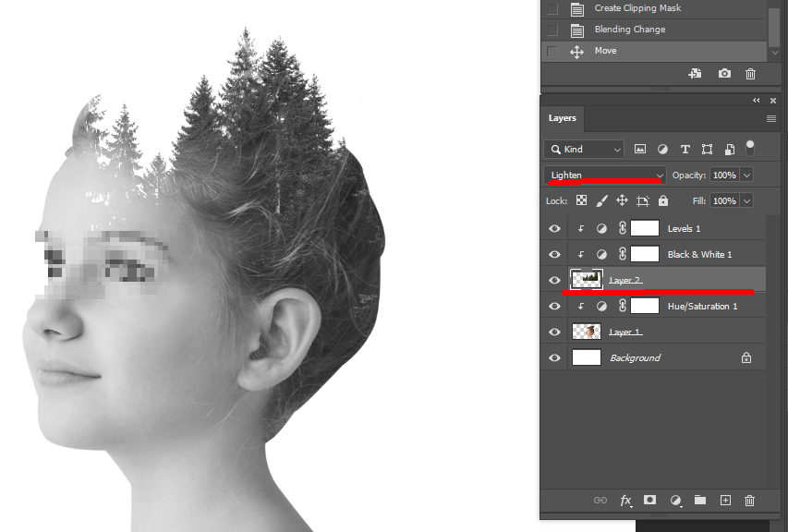This screenshot has height=532, width=788.
Task: Collapse panel double-arrow icon
Action: 757,101
